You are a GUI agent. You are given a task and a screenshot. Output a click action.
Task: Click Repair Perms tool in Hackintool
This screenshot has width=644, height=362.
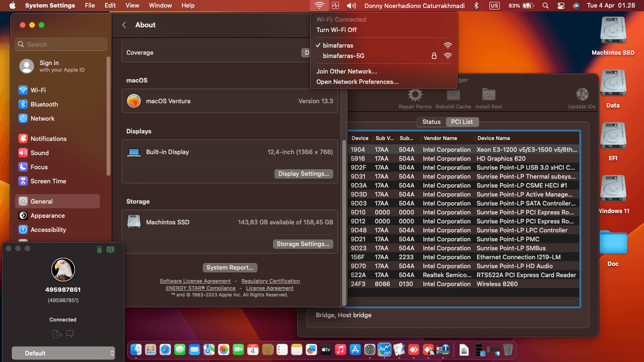415,99
